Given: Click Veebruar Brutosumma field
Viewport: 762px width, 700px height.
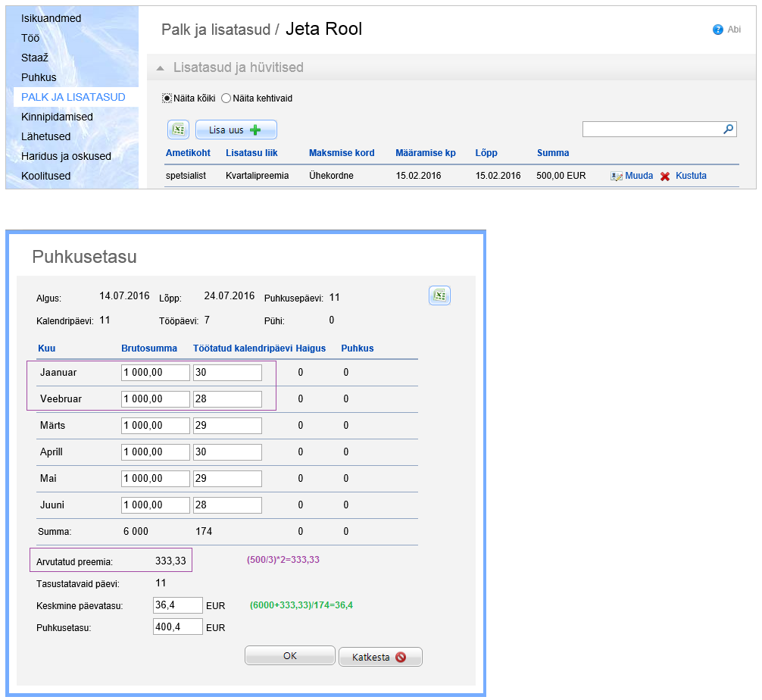Looking at the screenshot, I should point(155,399).
